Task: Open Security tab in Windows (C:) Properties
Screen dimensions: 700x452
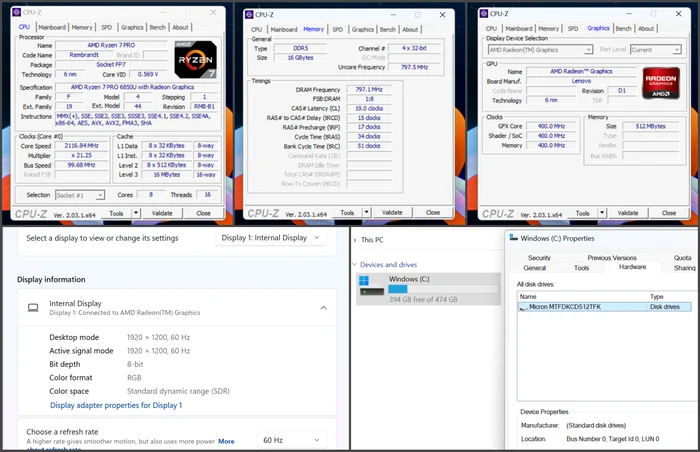Action: point(539,258)
